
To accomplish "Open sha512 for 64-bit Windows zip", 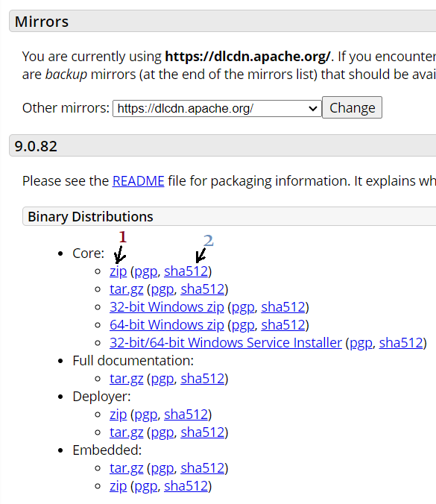I will point(283,325).
